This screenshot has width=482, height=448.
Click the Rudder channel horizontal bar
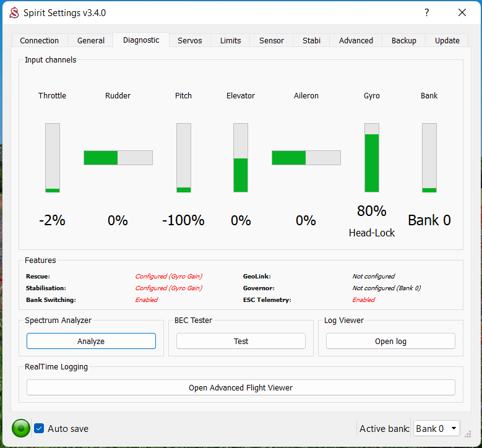click(118, 158)
